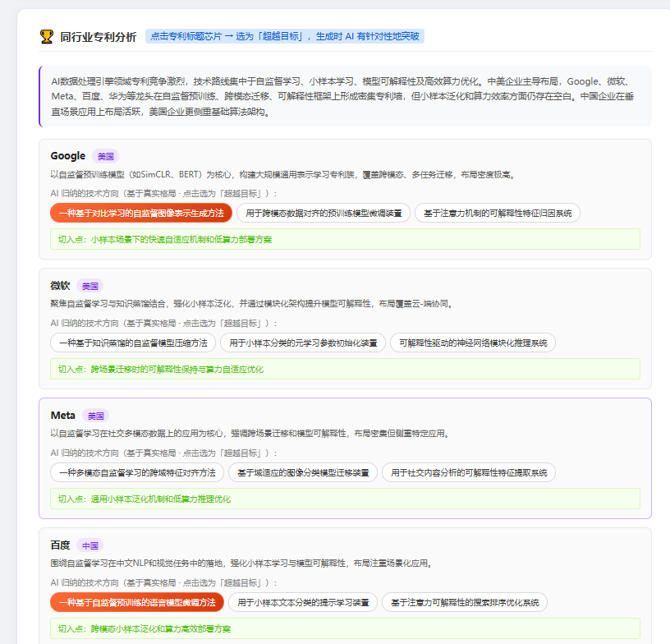The height and width of the screenshot is (644, 670).
Task: Select the chip 用于小样本分类的元学习参数初始化装置
Action: (x=303, y=343)
